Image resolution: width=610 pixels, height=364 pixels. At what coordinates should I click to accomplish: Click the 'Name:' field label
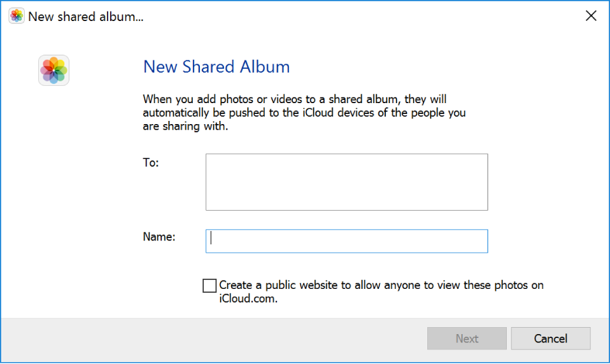[159, 237]
